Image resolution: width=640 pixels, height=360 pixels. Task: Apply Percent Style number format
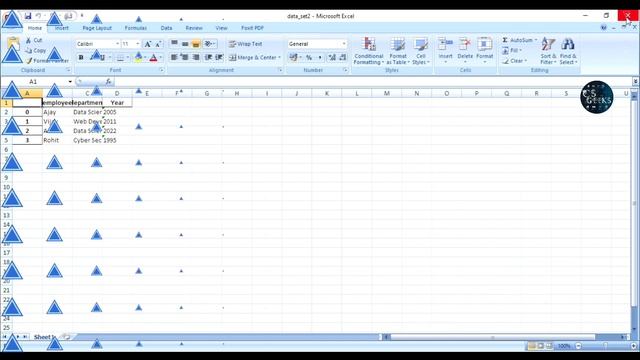309,58
